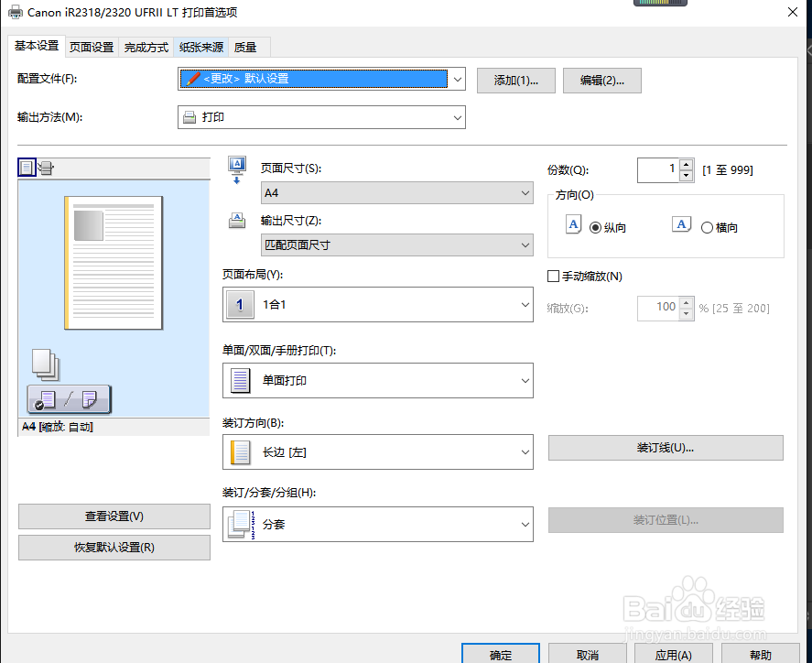Viewport: 812px width, 663px height.
Task: Switch to the 完成方式 tab
Action: [146, 47]
